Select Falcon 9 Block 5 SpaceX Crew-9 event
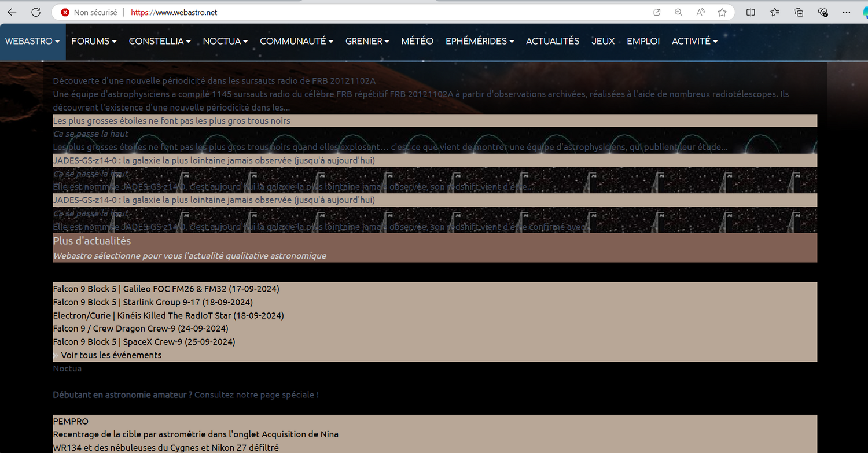Viewport: 868px width, 453px height. [x=144, y=342]
